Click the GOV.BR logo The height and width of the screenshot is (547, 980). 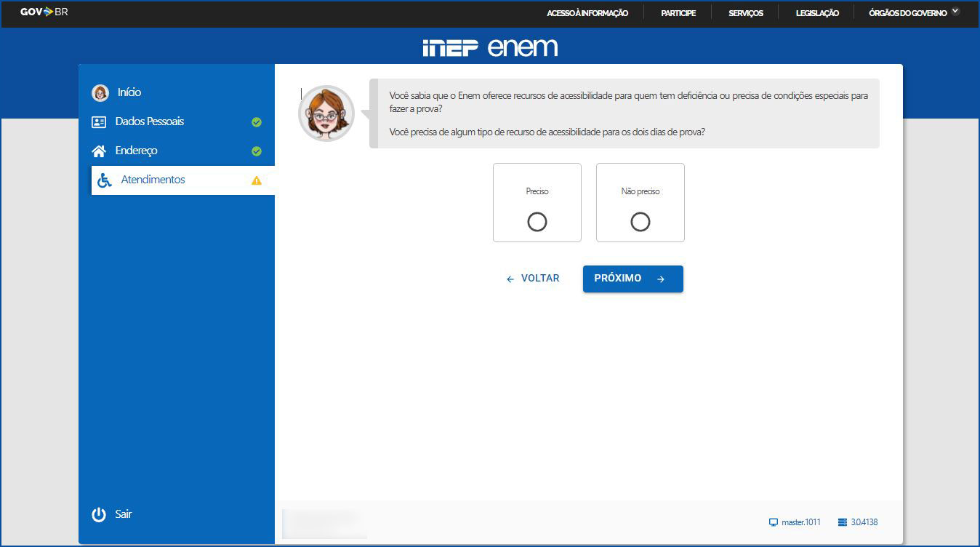click(44, 12)
